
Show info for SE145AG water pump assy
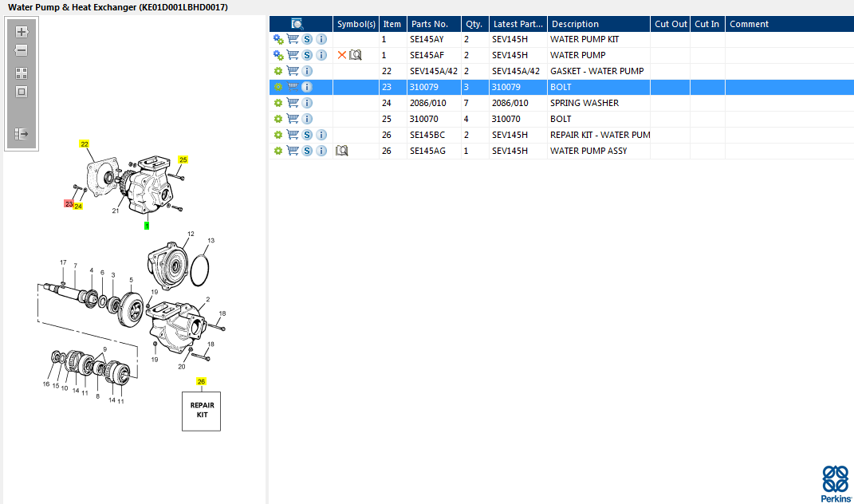click(321, 151)
